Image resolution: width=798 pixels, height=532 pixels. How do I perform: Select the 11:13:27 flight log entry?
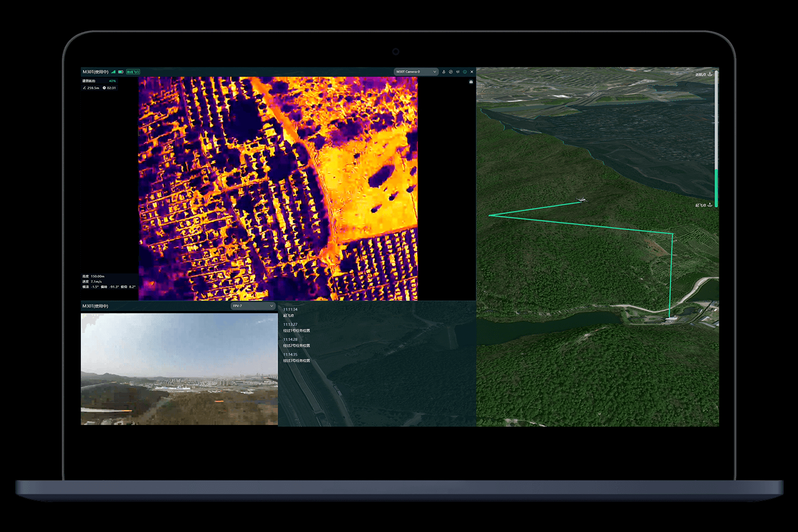[x=296, y=327]
